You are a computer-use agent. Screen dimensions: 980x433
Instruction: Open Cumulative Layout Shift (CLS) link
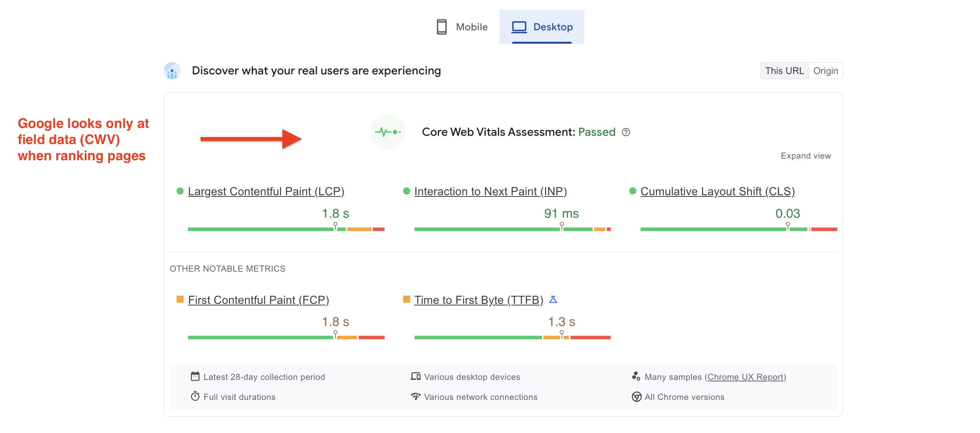point(718,191)
